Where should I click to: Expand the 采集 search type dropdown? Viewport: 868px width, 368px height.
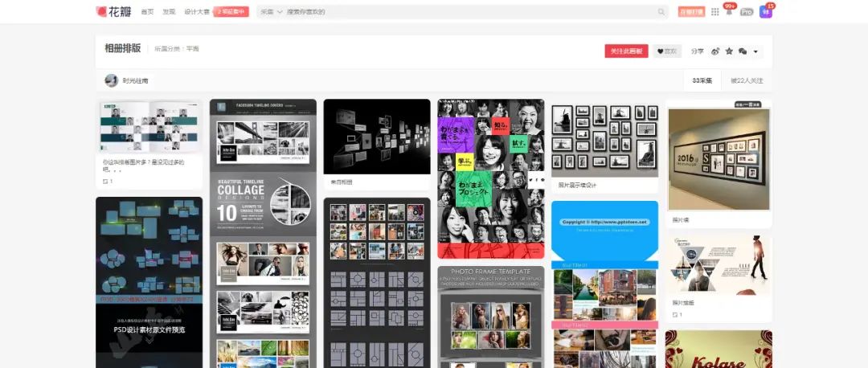pyautogui.click(x=272, y=11)
